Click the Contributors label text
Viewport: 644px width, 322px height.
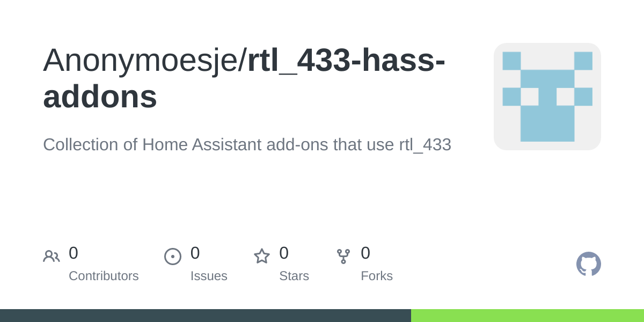[104, 276]
